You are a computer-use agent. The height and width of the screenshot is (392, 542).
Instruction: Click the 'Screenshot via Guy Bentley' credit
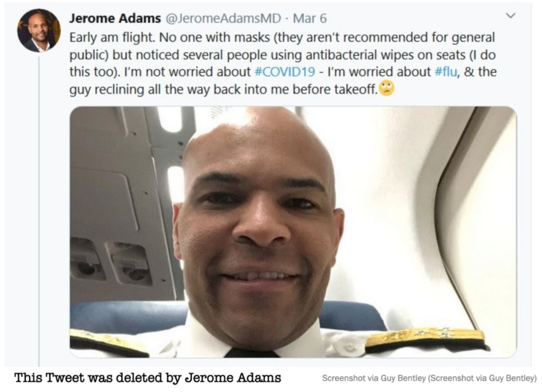click(x=429, y=378)
